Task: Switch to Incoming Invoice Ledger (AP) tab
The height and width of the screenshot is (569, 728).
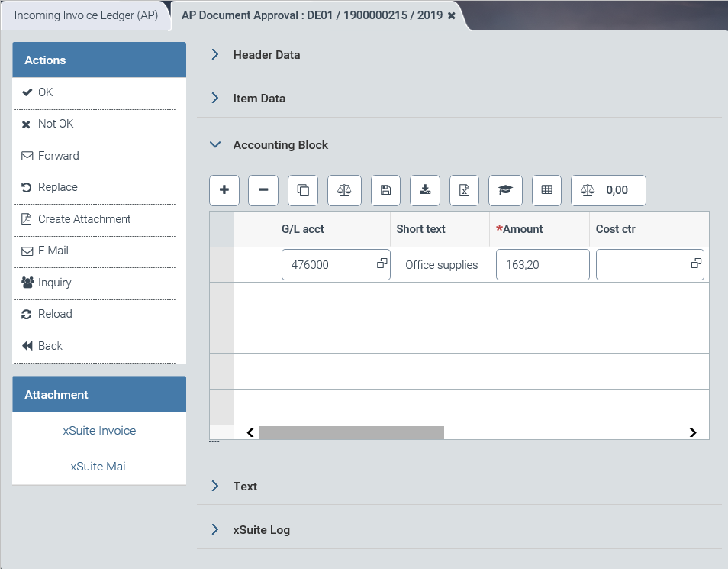Action: click(85, 15)
